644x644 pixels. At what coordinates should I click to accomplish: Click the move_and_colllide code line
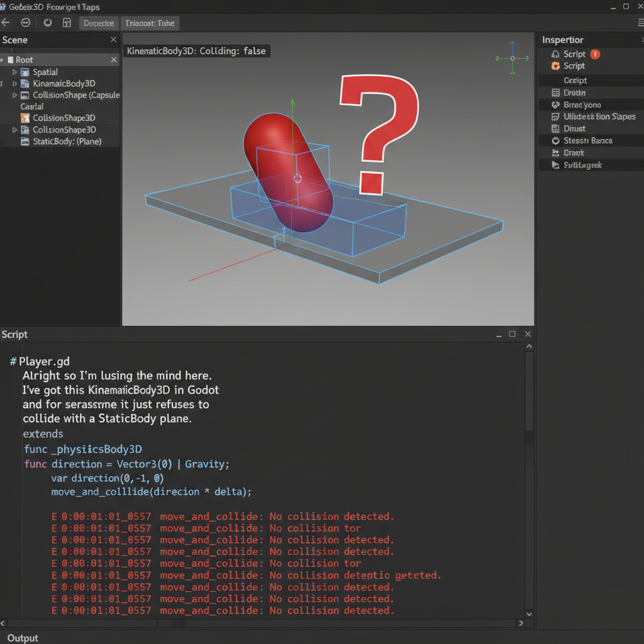151,492
